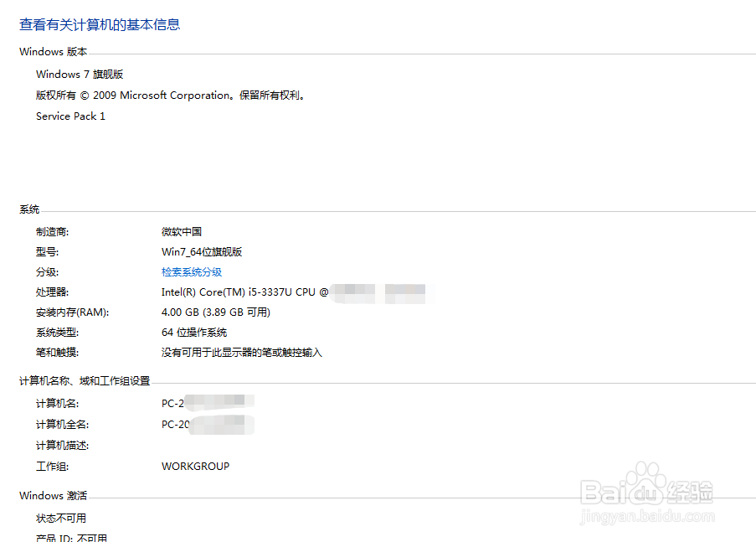Click the 状态不可用 activation status text
The width and height of the screenshot is (756, 542).
click(x=61, y=519)
